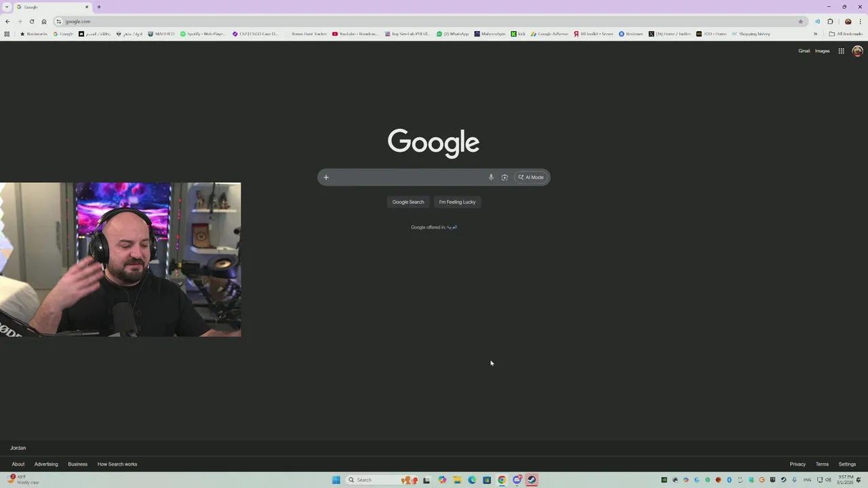Open the kick bookmark
This screenshot has width=868, height=488.
(x=518, y=34)
